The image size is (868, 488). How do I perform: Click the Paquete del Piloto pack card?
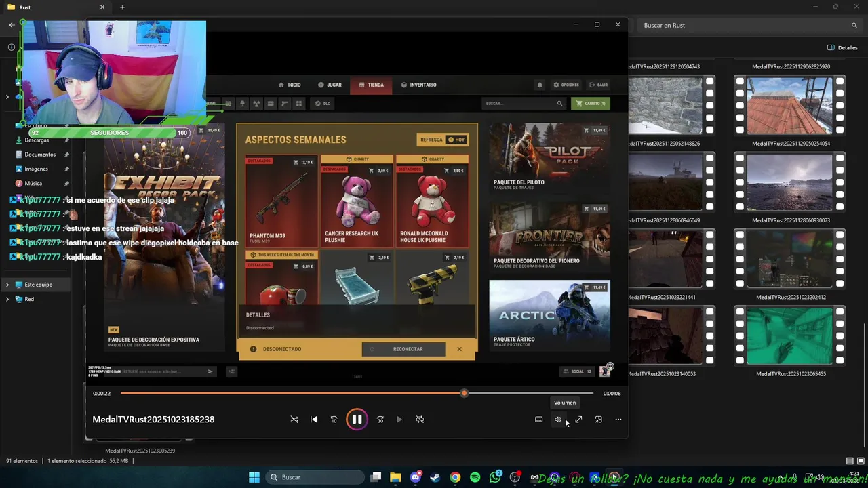pos(549,158)
